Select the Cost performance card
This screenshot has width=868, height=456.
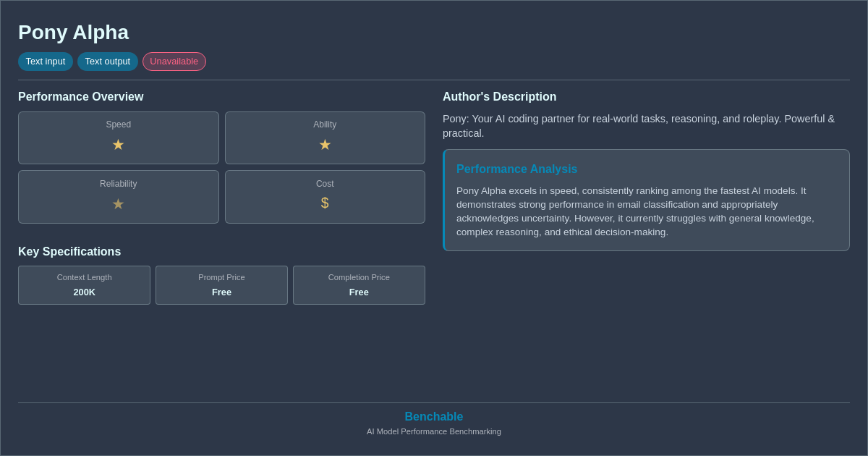pyautogui.click(x=325, y=196)
